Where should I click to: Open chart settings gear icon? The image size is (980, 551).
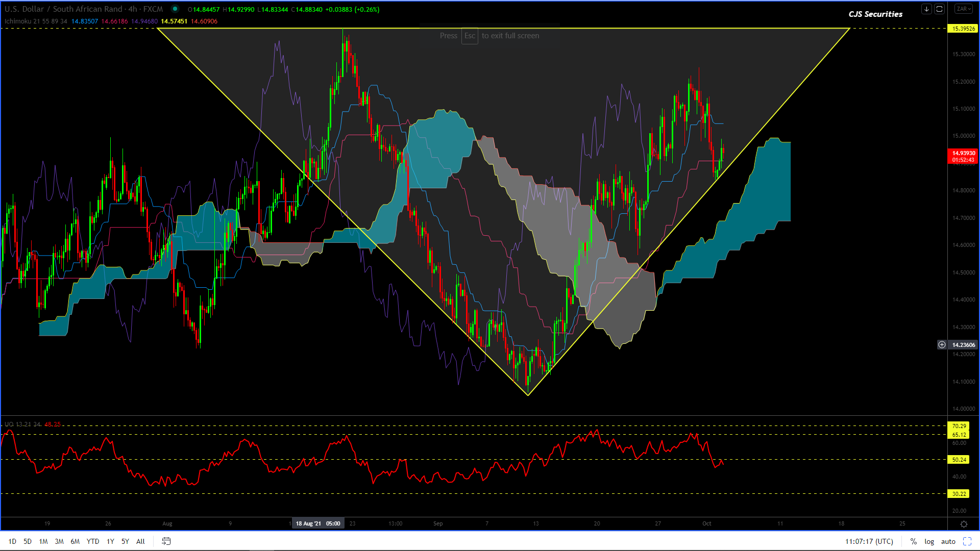(964, 524)
